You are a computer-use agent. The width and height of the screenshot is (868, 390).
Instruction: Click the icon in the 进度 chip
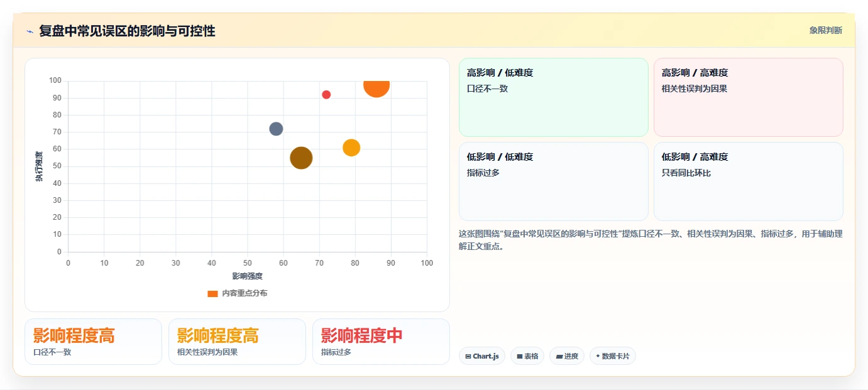pos(559,356)
